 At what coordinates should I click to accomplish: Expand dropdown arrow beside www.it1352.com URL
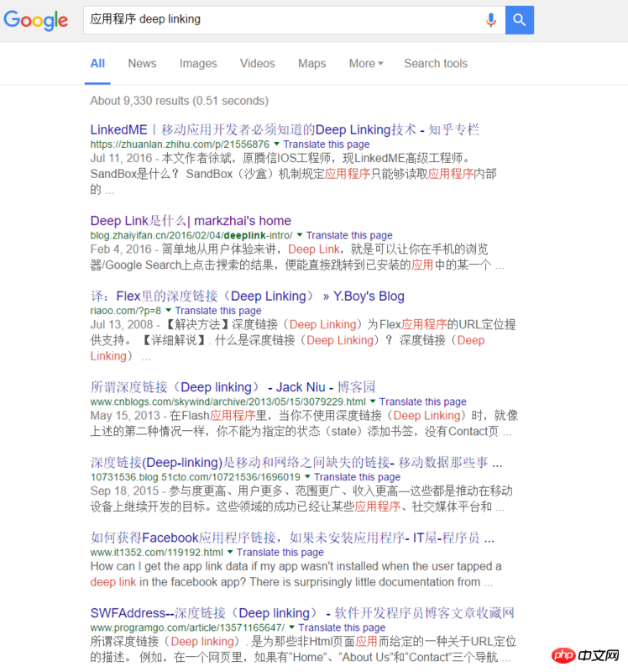(x=230, y=552)
